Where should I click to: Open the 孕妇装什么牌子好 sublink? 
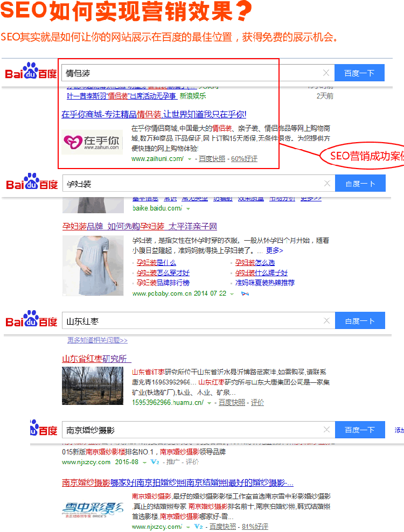(x=261, y=273)
